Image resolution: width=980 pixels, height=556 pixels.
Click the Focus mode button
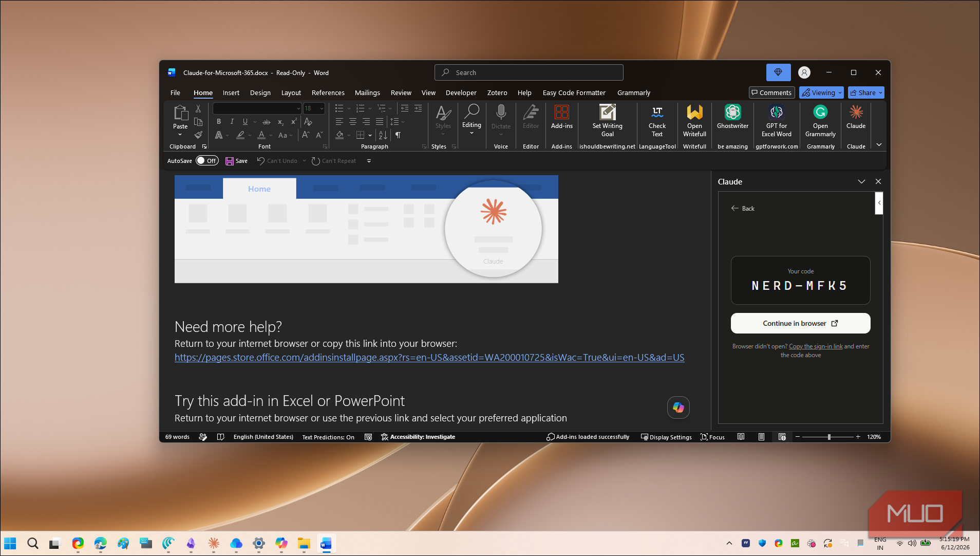click(x=712, y=437)
